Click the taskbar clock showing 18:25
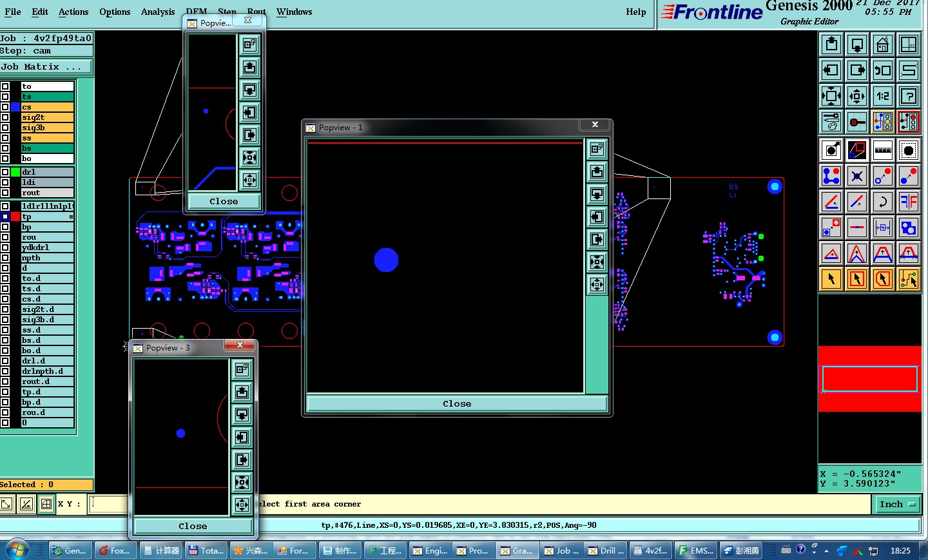 pyautogui.click(x=900, y=550)
